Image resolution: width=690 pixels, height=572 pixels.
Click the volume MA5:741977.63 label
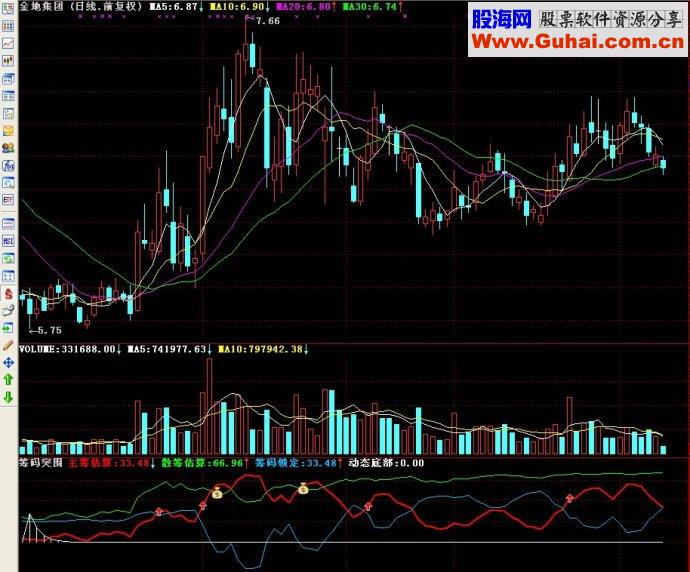tap(167, 349)
